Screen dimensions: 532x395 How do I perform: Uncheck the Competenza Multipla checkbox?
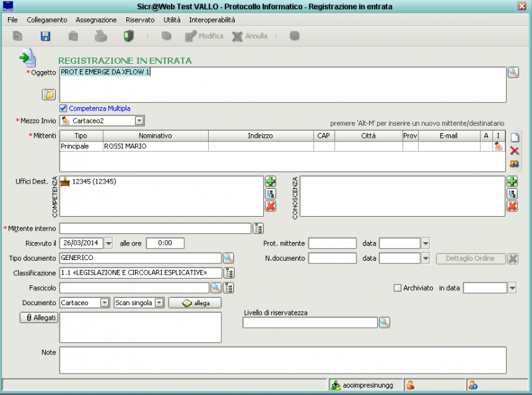click(63, 108)
